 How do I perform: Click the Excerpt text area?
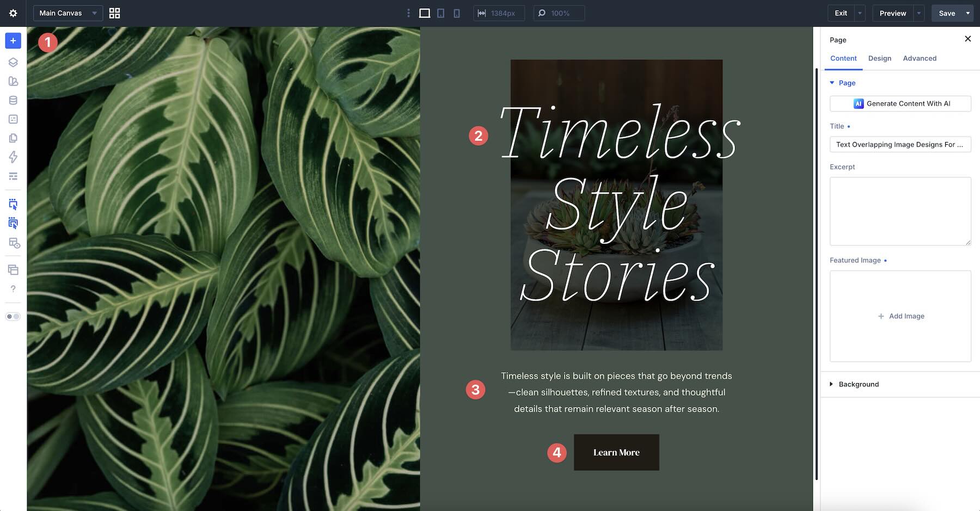tap(901, 211)
